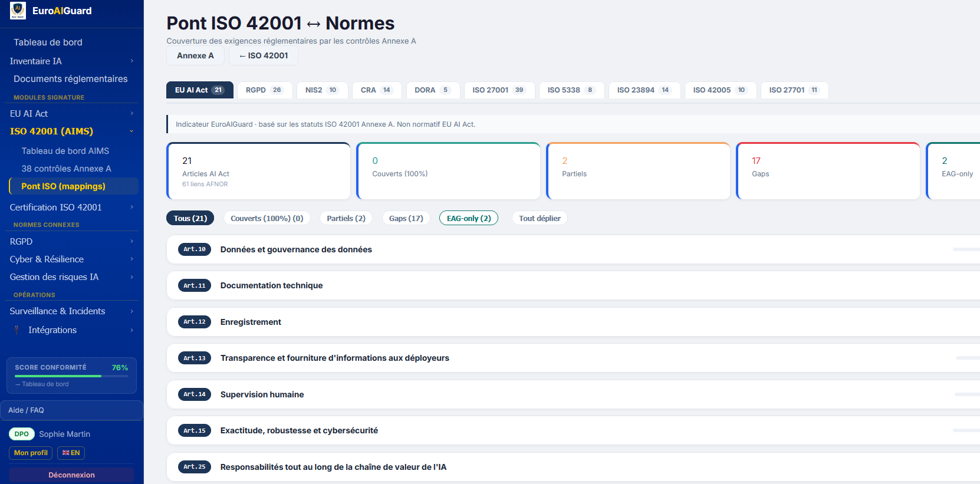
Task: Switch to the CRA tab
Action: (377, 90)
